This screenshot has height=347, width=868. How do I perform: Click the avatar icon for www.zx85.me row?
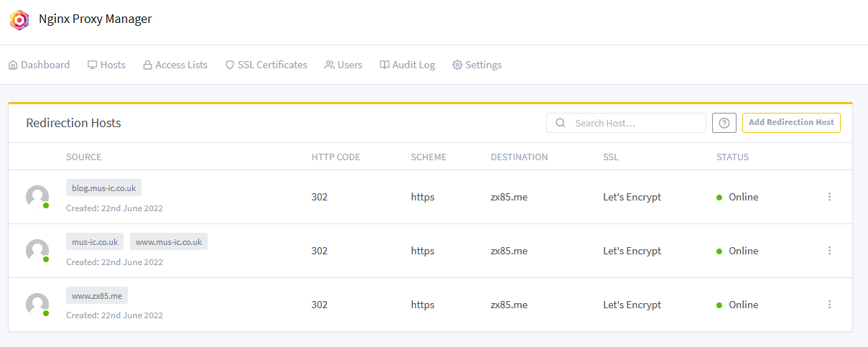pos(37,305)
